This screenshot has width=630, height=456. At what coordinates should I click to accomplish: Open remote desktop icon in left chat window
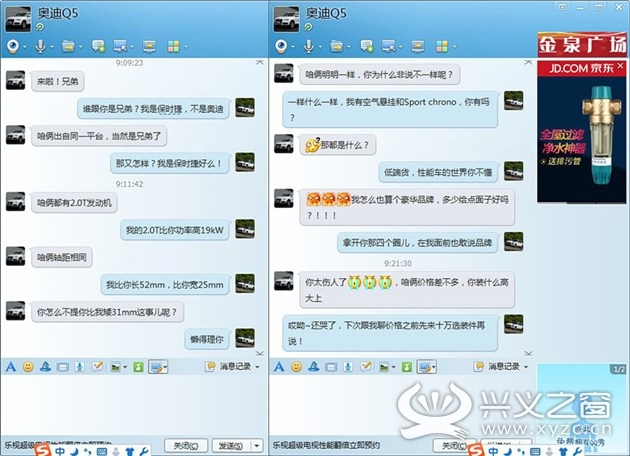[121, 46]
